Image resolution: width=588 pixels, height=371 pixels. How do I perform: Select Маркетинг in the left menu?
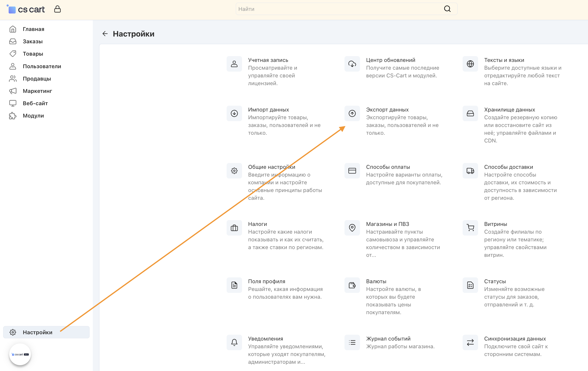coord(37,91)
